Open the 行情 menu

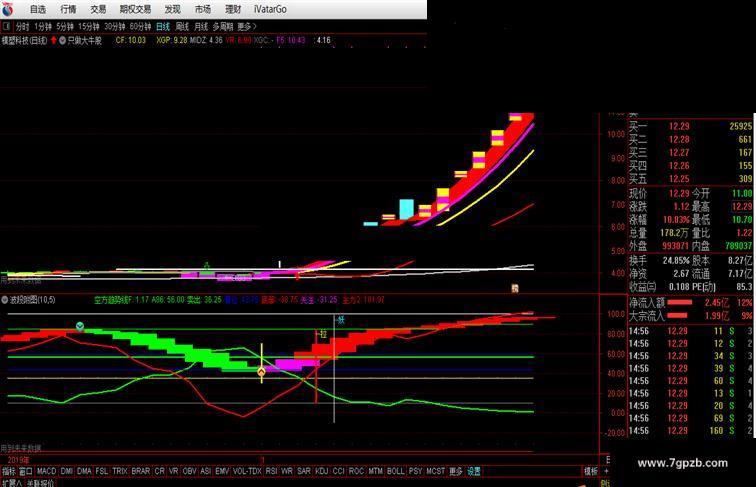[68, 9]
